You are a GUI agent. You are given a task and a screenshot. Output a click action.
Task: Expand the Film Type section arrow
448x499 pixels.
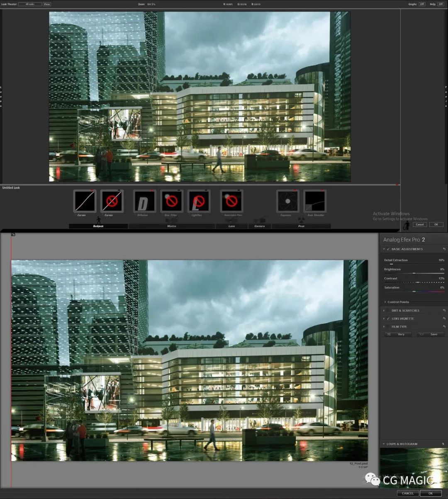(384, 327)
